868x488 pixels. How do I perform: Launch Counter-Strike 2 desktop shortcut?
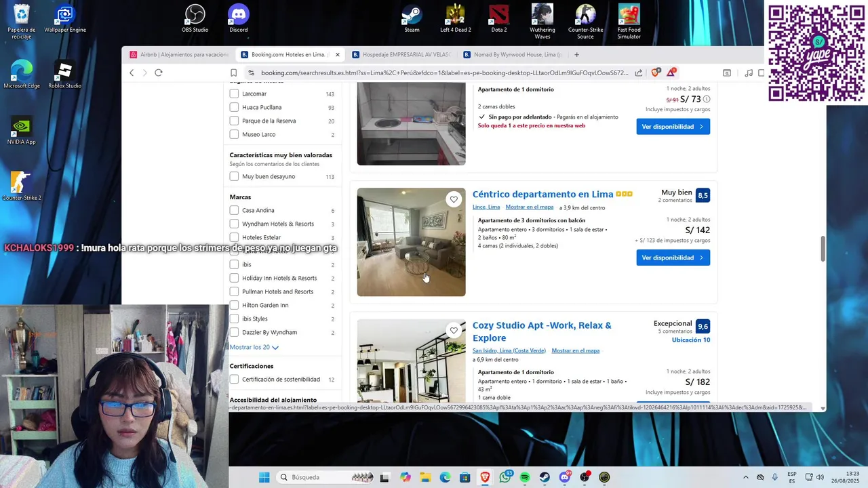(x=22, y=186)
